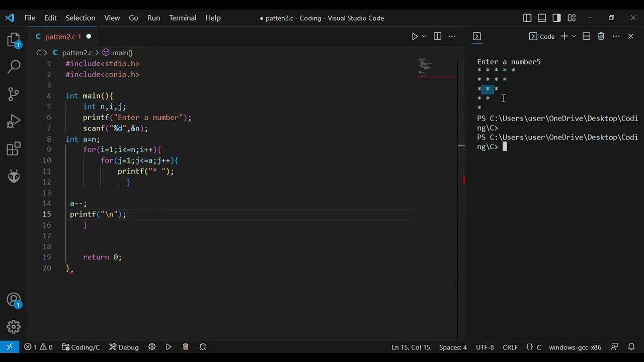Change indentation via Spaces: 4
The width and height of the screenshot is (644, 362).
coord(453,347)
